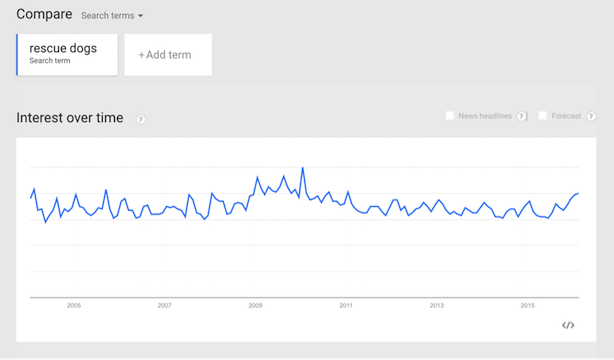
Task: Enable the News headlines checkbox
Action: point(450,116)
